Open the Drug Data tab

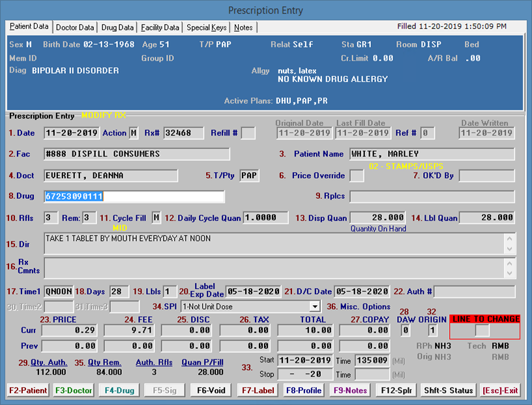[118, 27]
